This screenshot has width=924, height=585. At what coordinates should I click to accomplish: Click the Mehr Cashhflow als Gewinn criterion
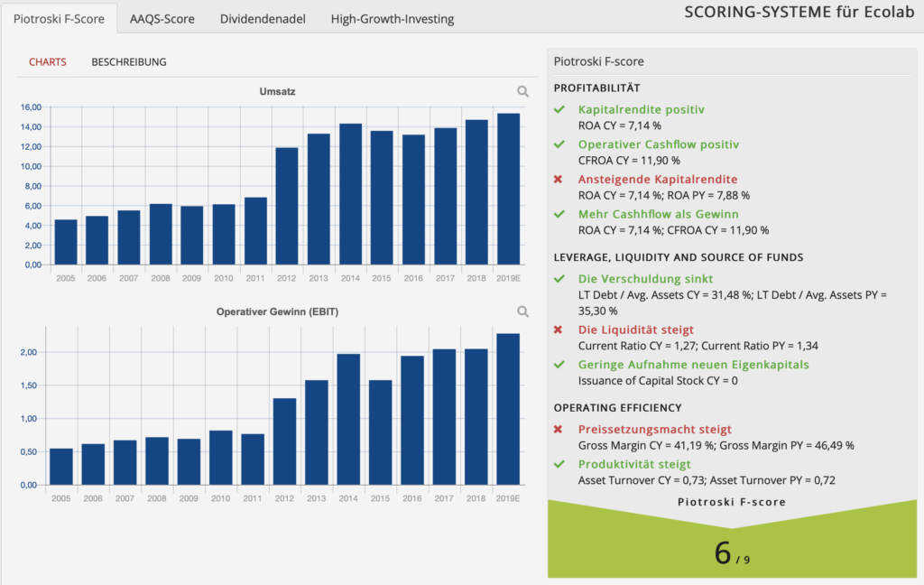(658, 213)
